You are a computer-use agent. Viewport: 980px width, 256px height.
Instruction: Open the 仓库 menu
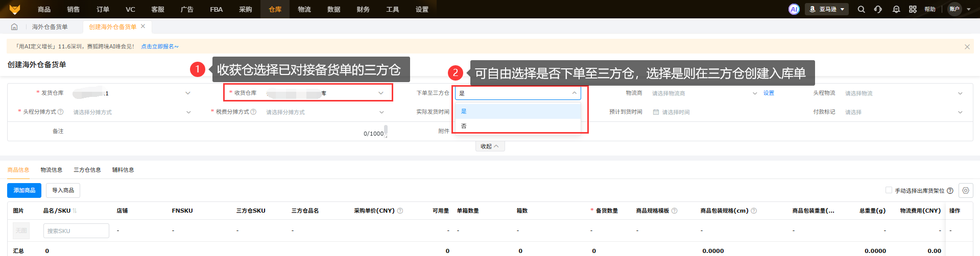click(275, 9)
